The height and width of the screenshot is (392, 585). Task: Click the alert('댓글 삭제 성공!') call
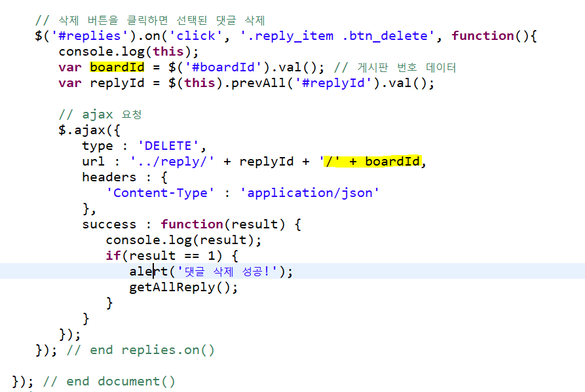click(211, 272)
